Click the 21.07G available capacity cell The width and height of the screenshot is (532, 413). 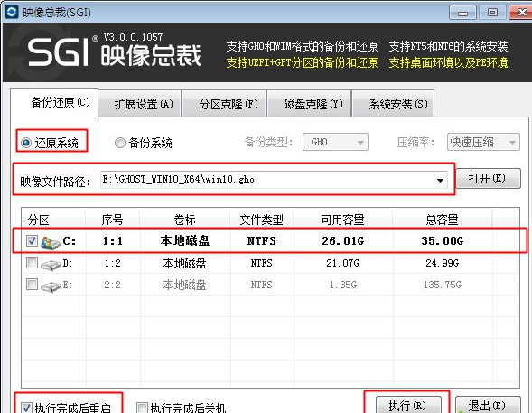tap(342, 263)
